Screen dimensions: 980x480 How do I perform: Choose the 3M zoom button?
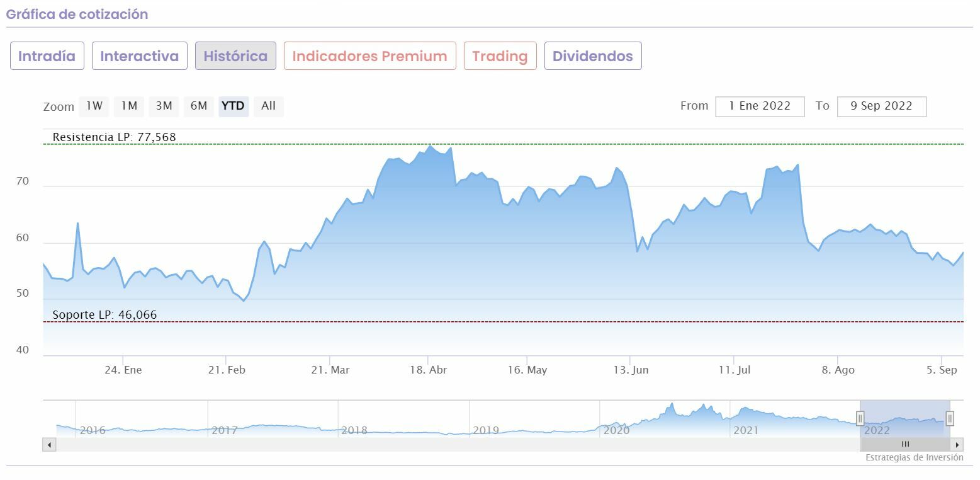(164, 106)
